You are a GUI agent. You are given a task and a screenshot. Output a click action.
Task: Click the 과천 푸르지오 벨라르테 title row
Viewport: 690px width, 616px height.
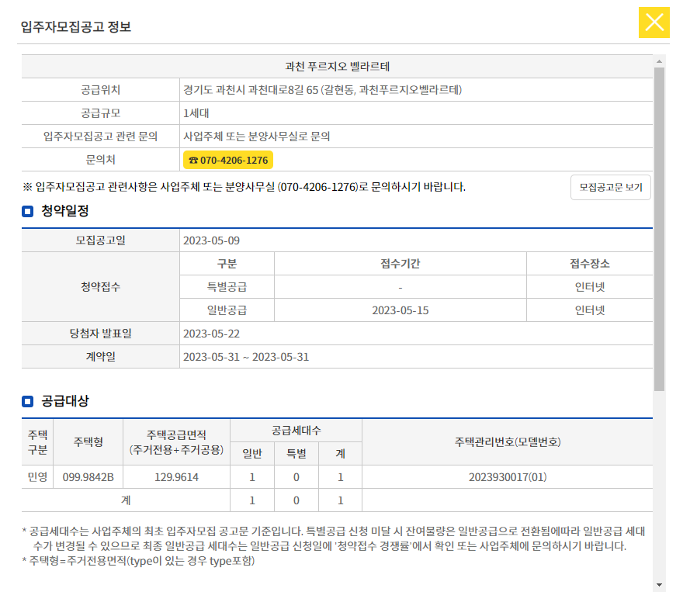point(337,67)
